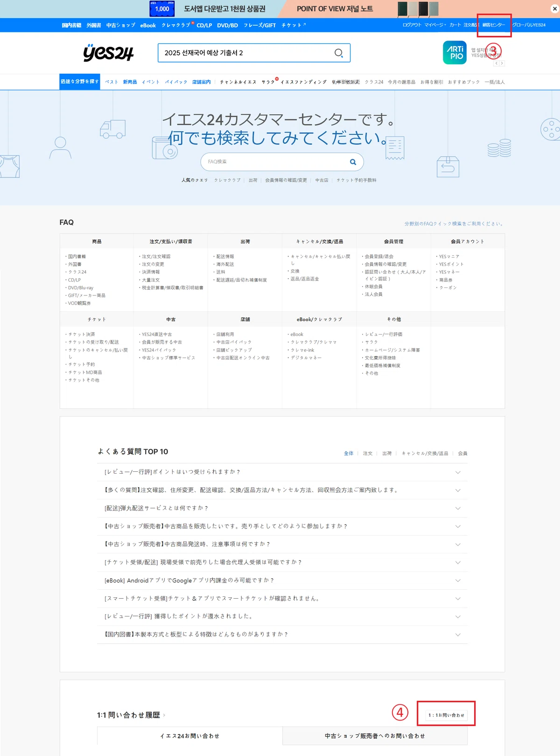560x756 pixels.
Task: Show next promo with small right arrow
Action: 502,63
